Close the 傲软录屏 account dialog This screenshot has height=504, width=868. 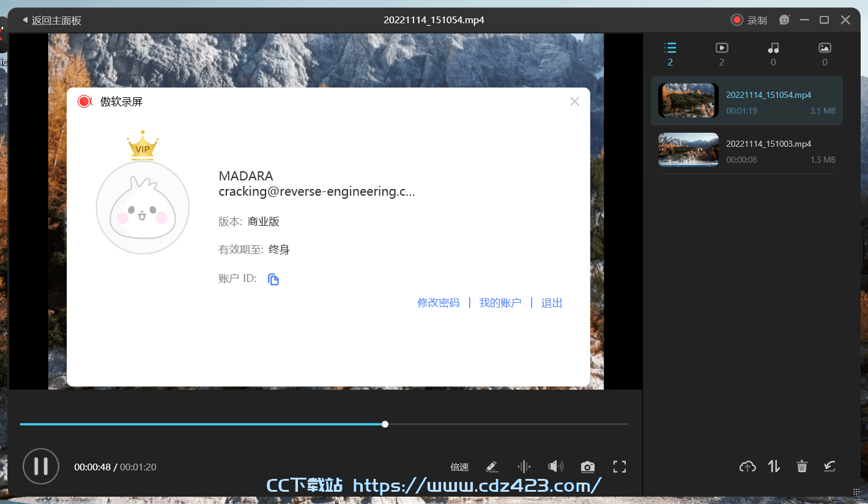click(x=574, y=102)
